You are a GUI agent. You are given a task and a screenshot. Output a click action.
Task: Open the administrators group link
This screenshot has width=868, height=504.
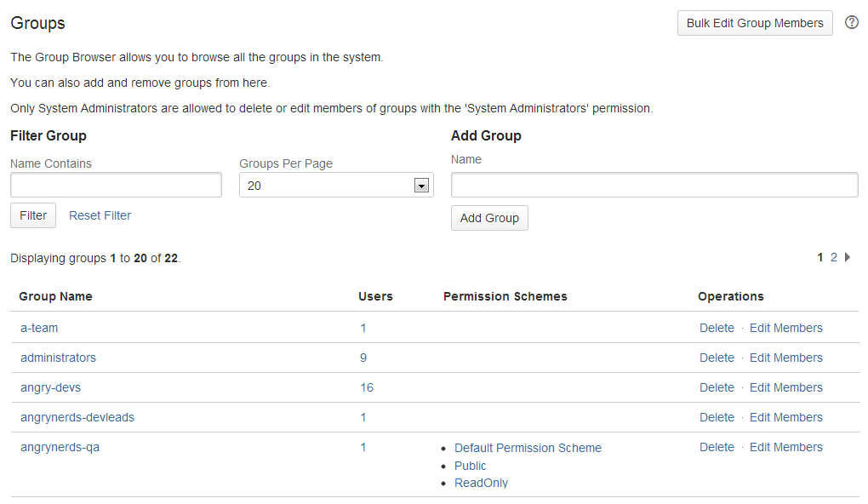[x=58, y=358]
